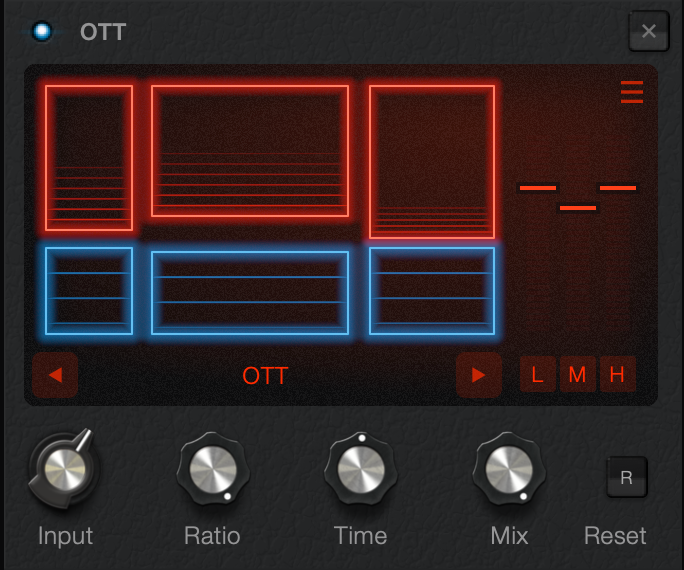Select the mid band red compressor box
This screenshot has width=684, height=570.
(250, 151)
